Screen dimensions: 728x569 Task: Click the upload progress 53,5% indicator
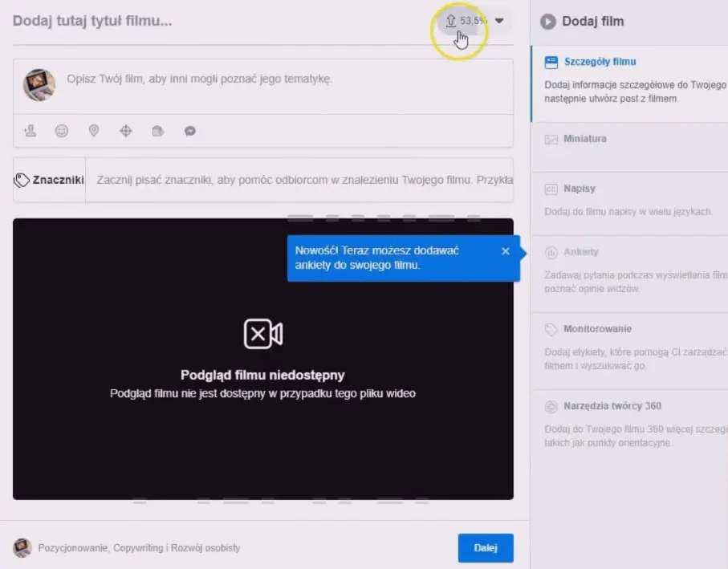pyautogui.click(x=466, y=21)
